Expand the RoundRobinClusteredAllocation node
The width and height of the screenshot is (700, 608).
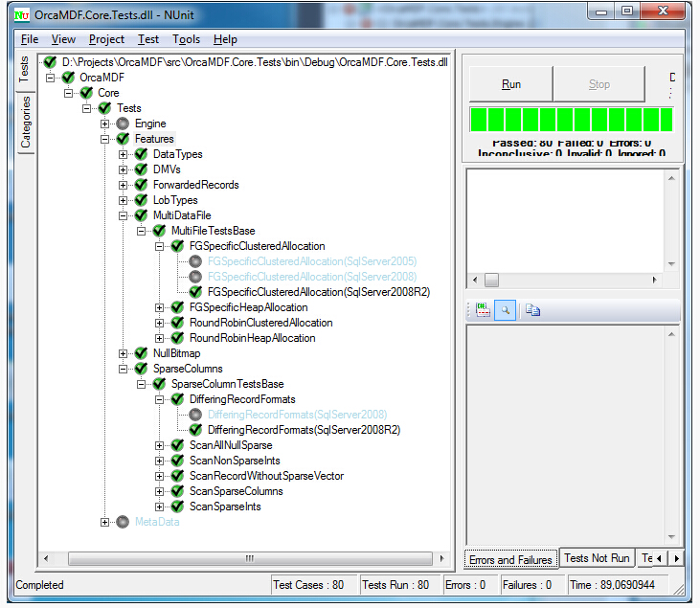[x=159, y=323]
